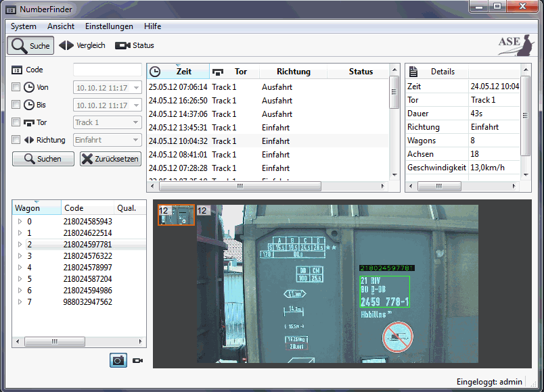Click the Details document icon
Viewport: 544px width, 392px height.
[413, 72]
